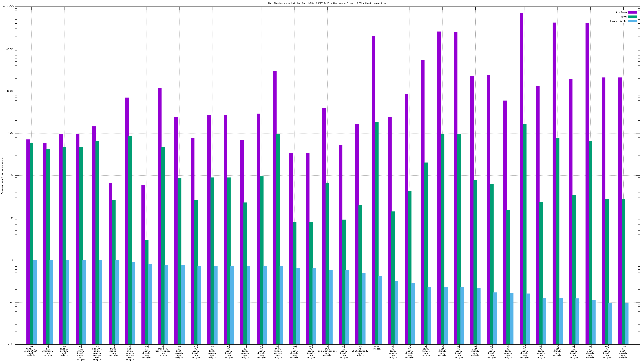The width and height of the screenshot is (644, 362).
Task: Click the ips.whitelisted.org origin label
Action: (360, 351)
